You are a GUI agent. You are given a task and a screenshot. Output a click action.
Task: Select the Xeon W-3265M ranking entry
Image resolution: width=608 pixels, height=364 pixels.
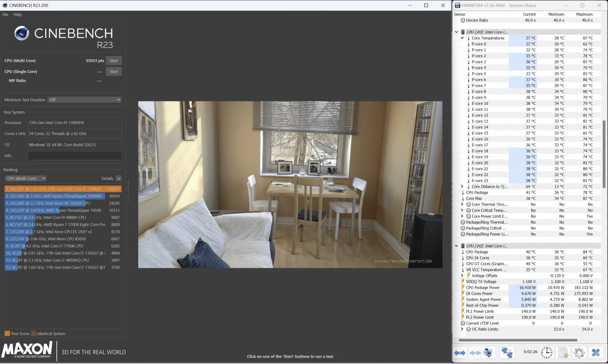63,203
